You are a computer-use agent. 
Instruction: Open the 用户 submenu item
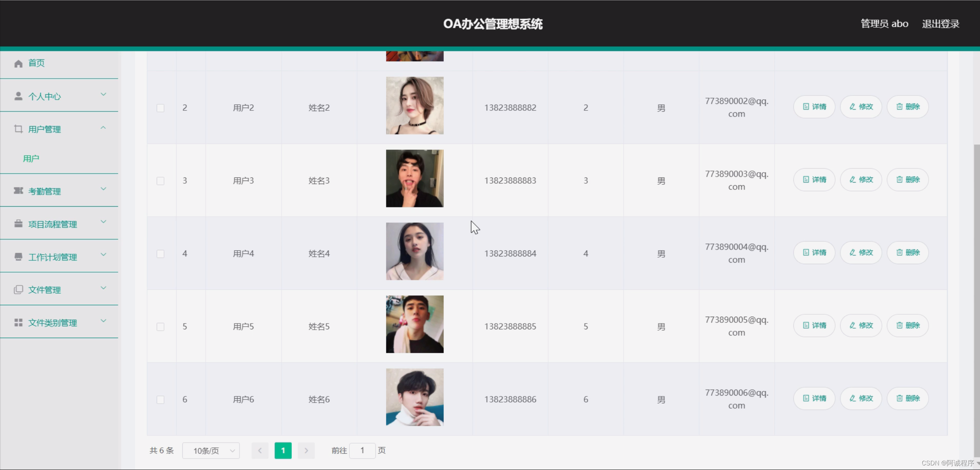coord(31,158)
